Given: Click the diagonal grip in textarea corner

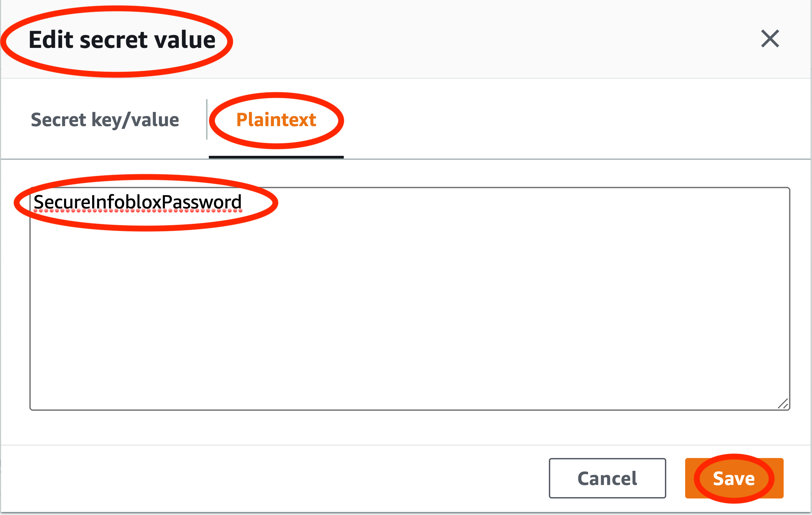Looking at the screenshot, I should click(x=783, y=403).
